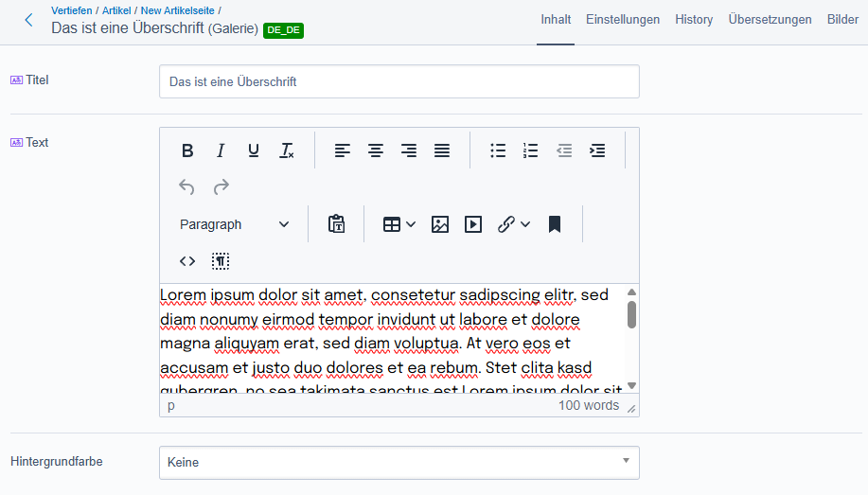Increase the paragraph indent
Image resolution: width=868 pixels, height=495 pixels.
pos(597,150)
